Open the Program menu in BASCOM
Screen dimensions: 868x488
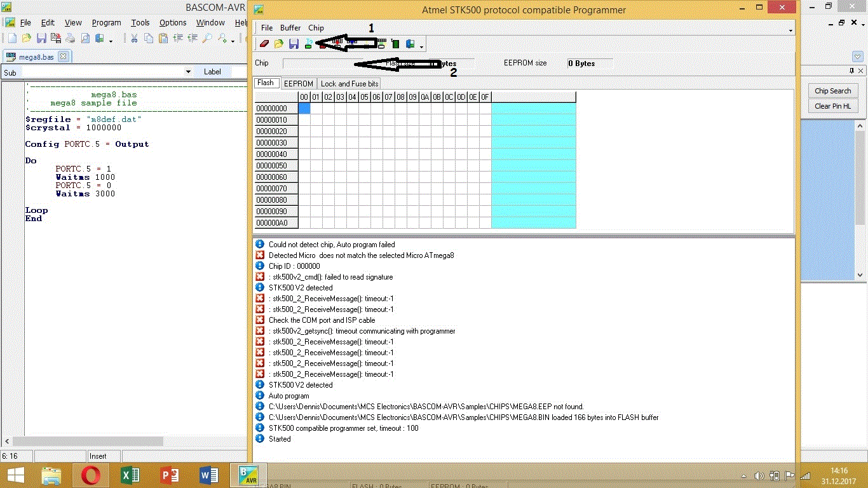click(x=106, y=22)
